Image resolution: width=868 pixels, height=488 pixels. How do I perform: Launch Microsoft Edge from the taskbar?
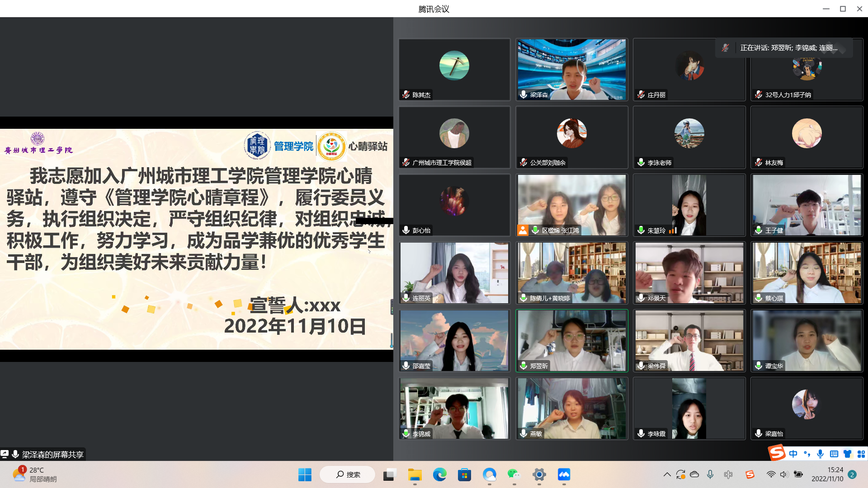(439, 474)
